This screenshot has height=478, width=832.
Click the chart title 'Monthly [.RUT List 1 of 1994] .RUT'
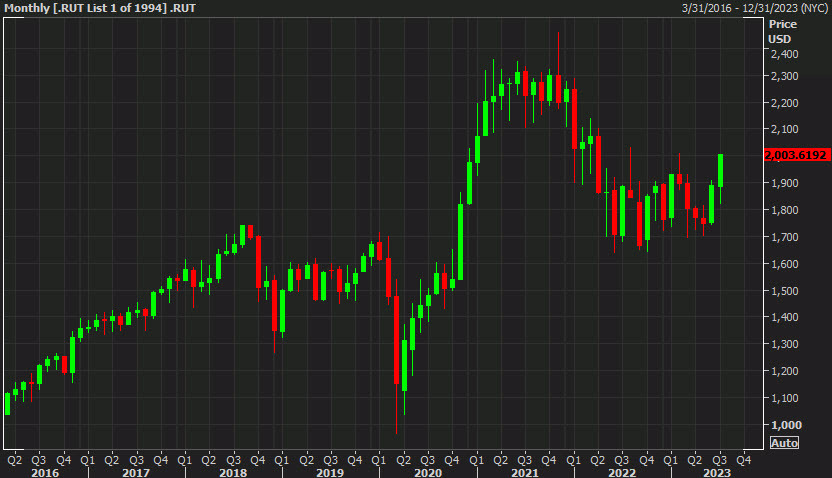[x=100, y=8]
